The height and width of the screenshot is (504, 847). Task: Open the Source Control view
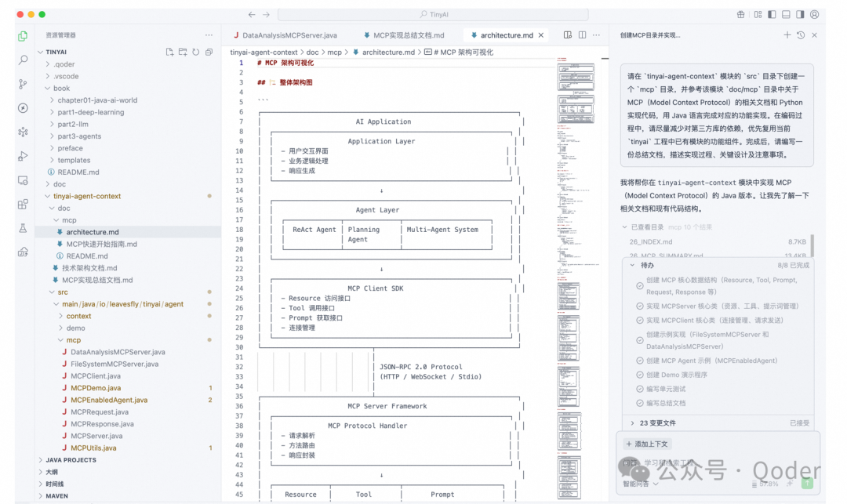[x=23, y=84]
